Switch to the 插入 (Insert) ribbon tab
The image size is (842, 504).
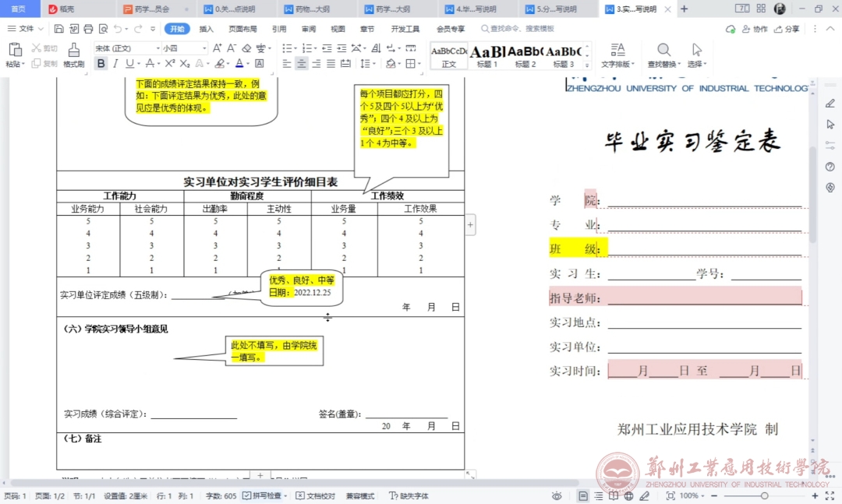pyautogui.click(x=206, y=29)
